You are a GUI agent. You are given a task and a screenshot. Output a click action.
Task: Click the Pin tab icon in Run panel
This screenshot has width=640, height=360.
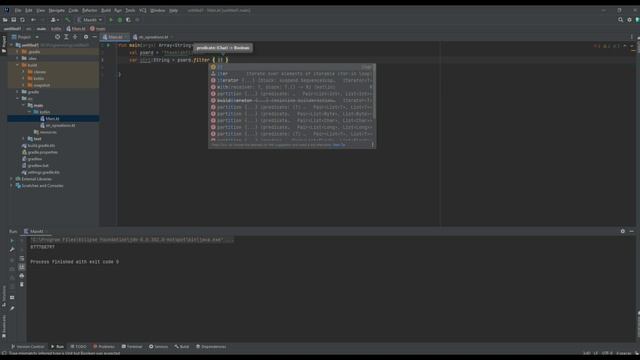pyautogui.click(x=12, y=308)
